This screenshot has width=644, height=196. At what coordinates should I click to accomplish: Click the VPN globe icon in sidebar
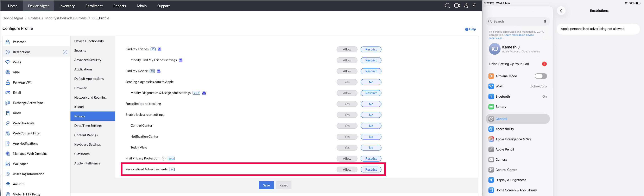(x=8, y=72)
